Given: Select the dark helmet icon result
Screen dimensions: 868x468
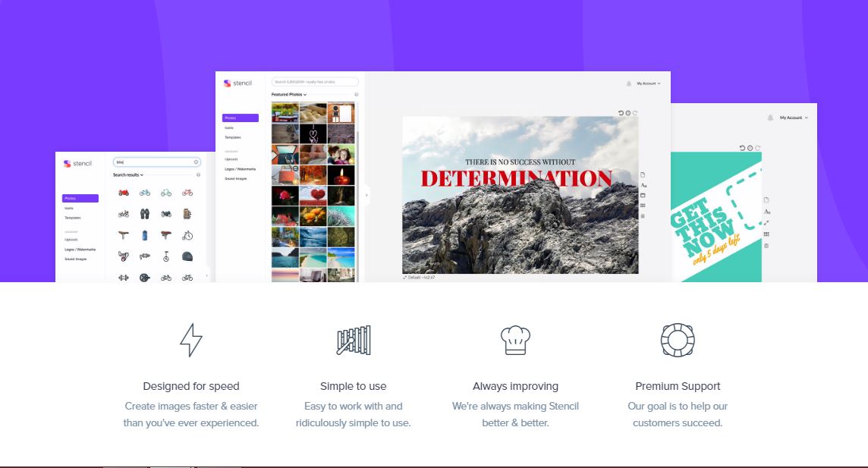Looking at the screenshot, I should [187, 256].
